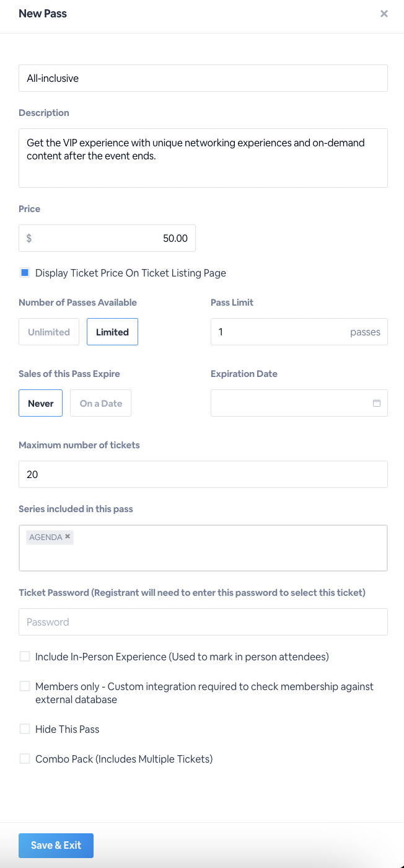The height and width of the screenshot is (868, 404).
Task: Click the Pass Limit input field
Action: pos(279,332)
